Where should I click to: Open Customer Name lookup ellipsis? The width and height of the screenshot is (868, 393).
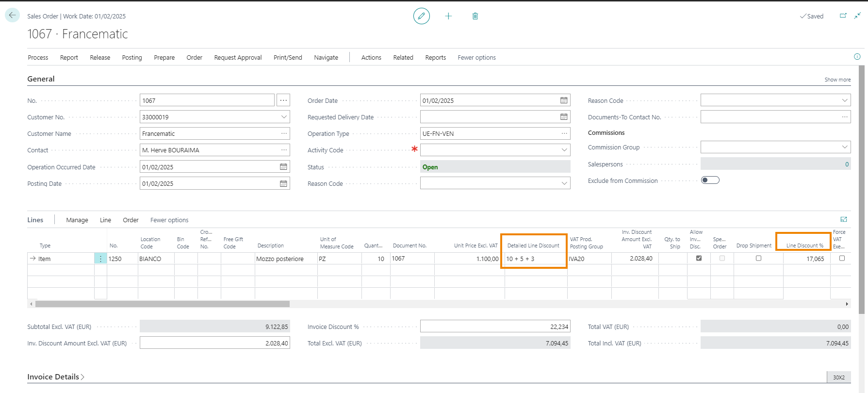click(284, 133)
